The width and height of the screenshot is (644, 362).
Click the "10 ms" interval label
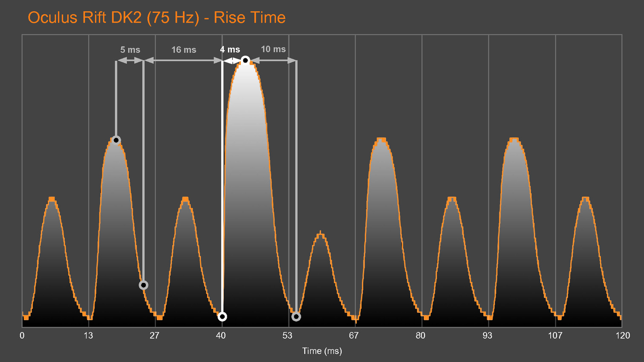[273, 49]
